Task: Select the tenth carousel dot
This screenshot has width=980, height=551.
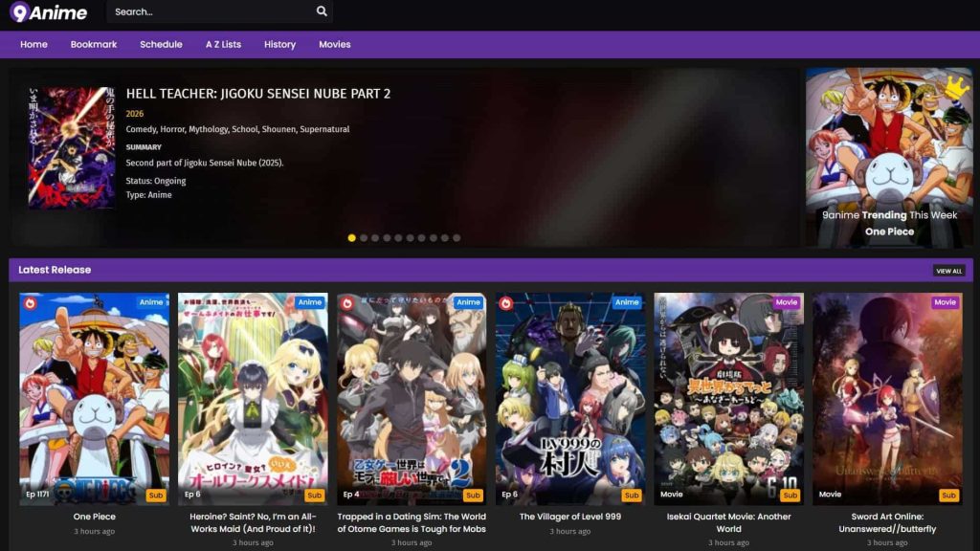Action: click(x=457, y=238)
